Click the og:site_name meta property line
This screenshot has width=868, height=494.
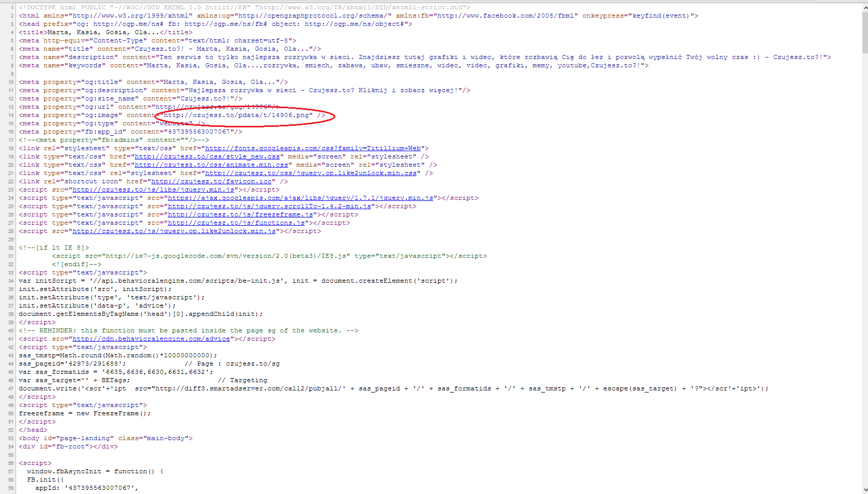tap(131, 98)
